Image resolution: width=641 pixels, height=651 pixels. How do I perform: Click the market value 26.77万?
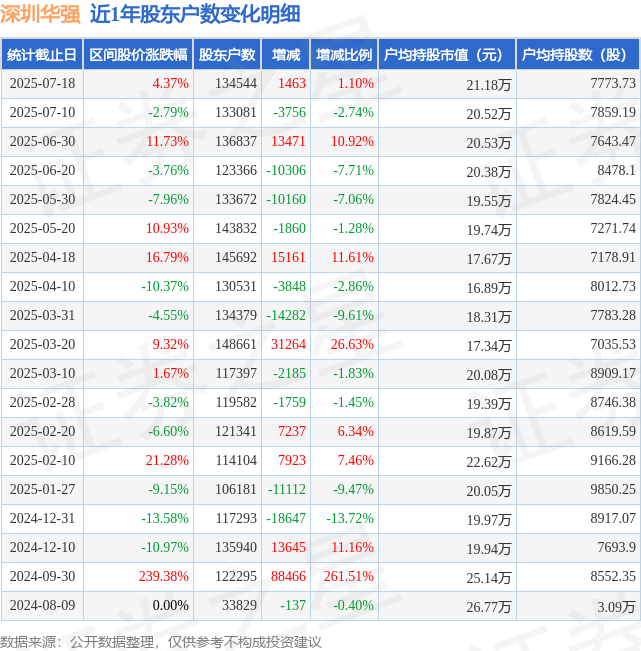(489, 607)
